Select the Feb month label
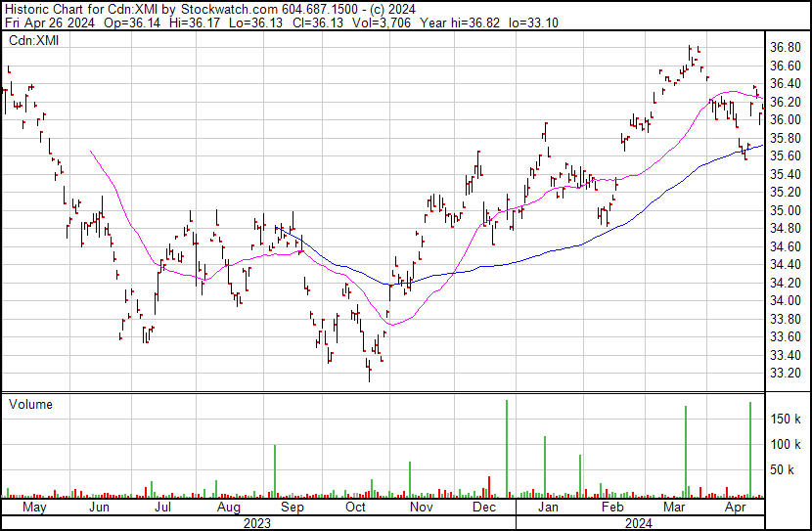Viewport: 812px width, 531px height. (612, 507)
